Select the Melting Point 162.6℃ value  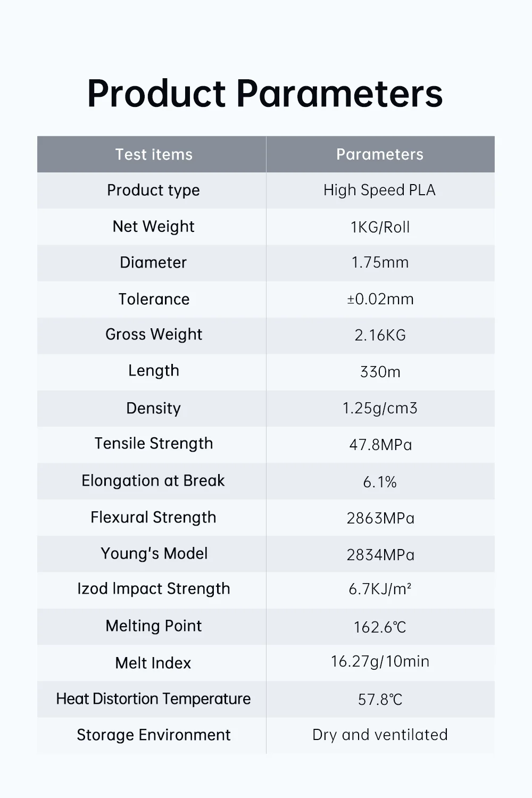pos(380,627)
